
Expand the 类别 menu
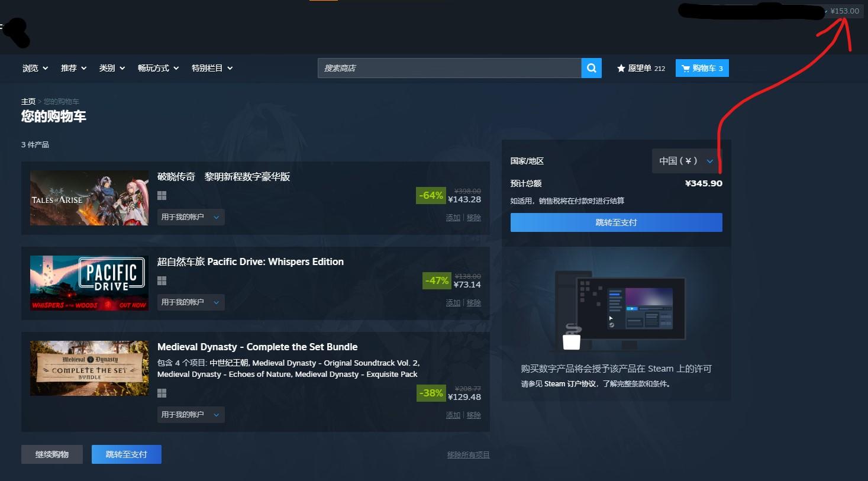click(x=112, y=68)
